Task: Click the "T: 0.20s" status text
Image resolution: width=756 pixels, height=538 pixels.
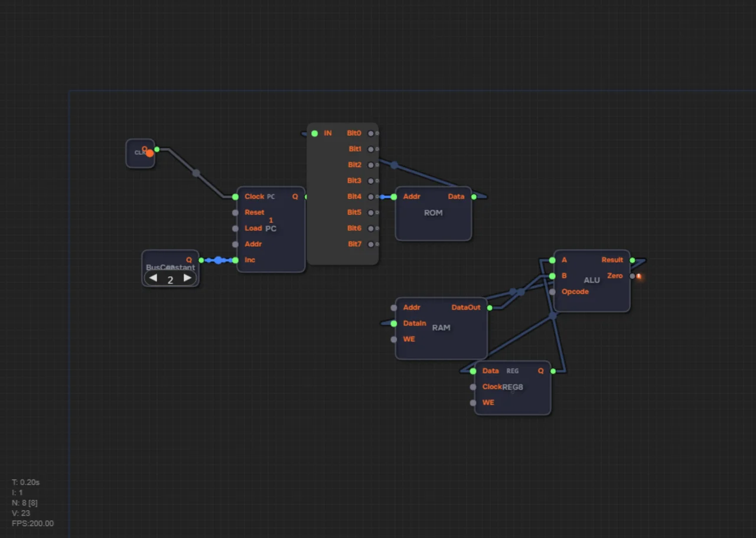Action: [26, 482]
